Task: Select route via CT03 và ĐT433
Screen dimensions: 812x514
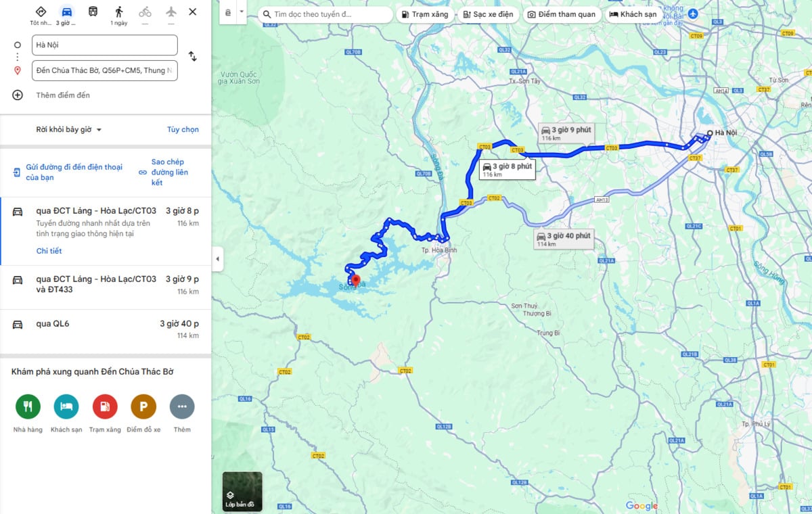Action: click(x=106, y=287)
